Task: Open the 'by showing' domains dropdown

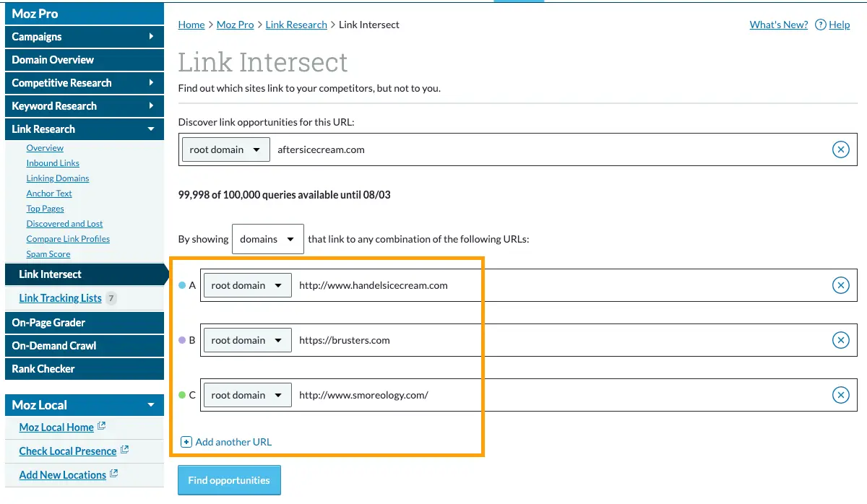Action: pyautogui.click(x=267, y=238)
